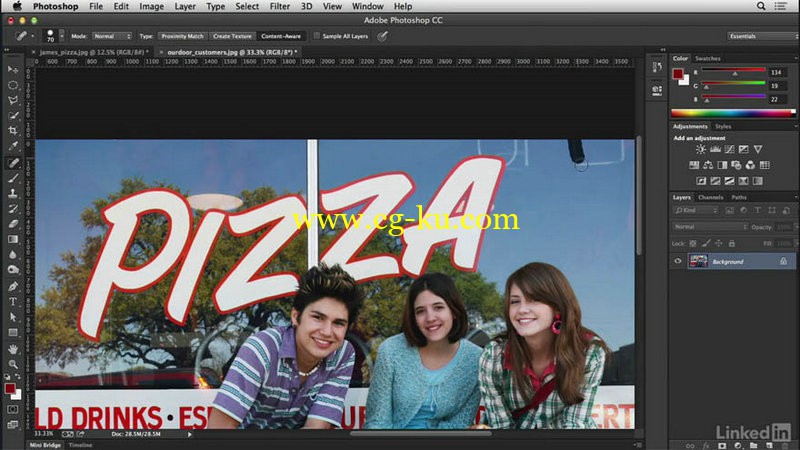This screenshot has width=800, height=450.
Task: Click the Background layer thumbnail
Action: click(x=698, y=261)
